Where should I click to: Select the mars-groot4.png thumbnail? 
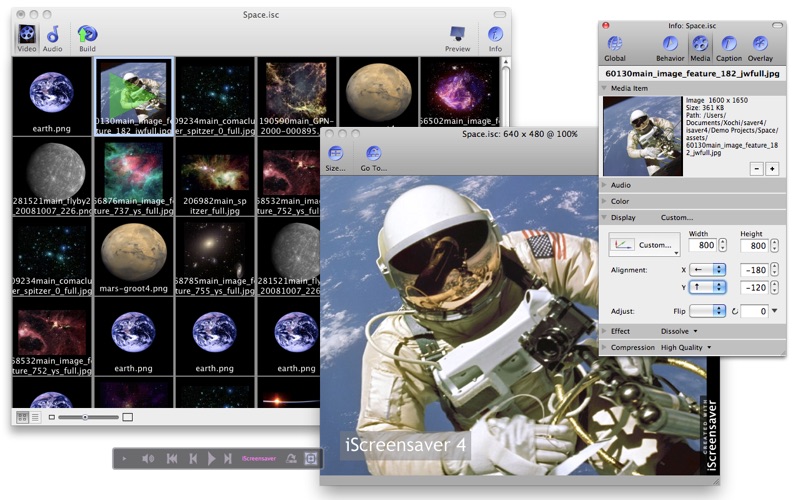pos(133,257)
